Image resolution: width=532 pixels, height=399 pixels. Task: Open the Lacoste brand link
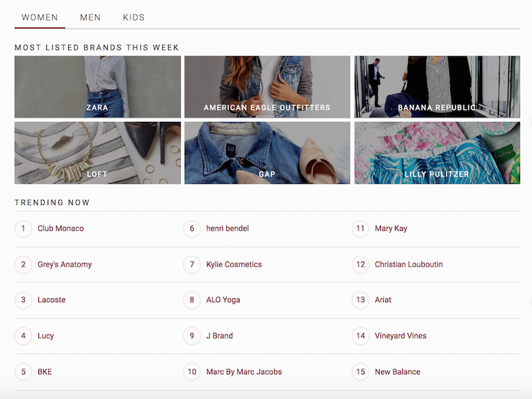(x=52, y=300)
